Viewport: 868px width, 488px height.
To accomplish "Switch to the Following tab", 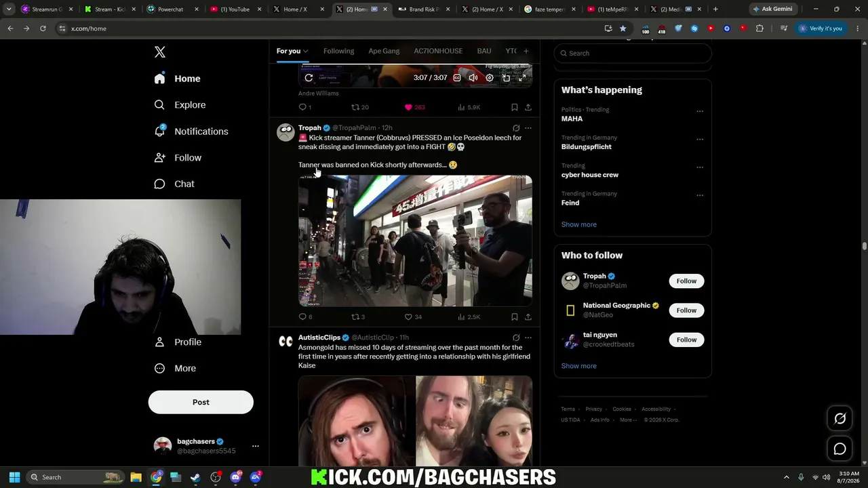I will click(x=338, y=51).
